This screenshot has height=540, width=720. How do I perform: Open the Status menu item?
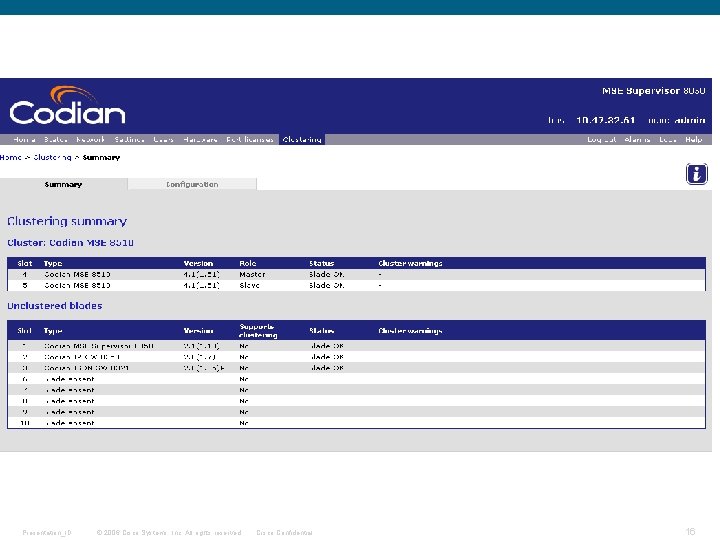click(56, 140)
